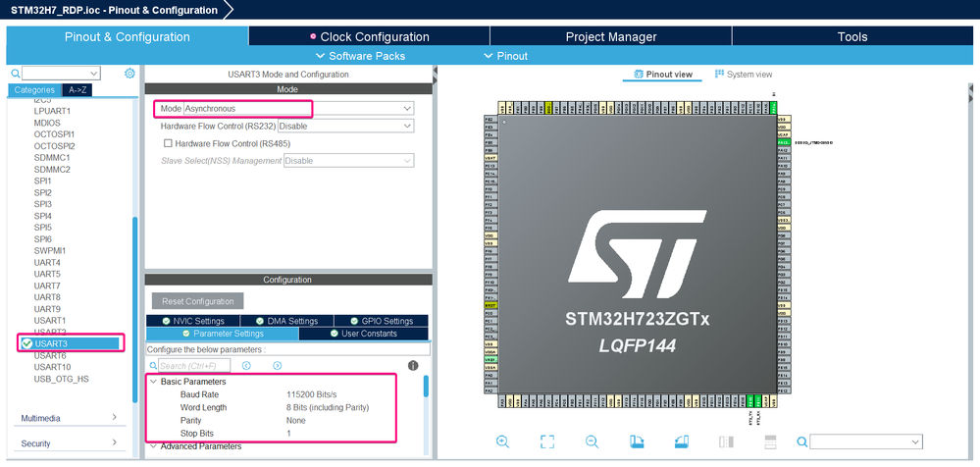Screen dimensions: 980x467
Task: Zoom out of the chip pinout view
Action: point(592,442)
